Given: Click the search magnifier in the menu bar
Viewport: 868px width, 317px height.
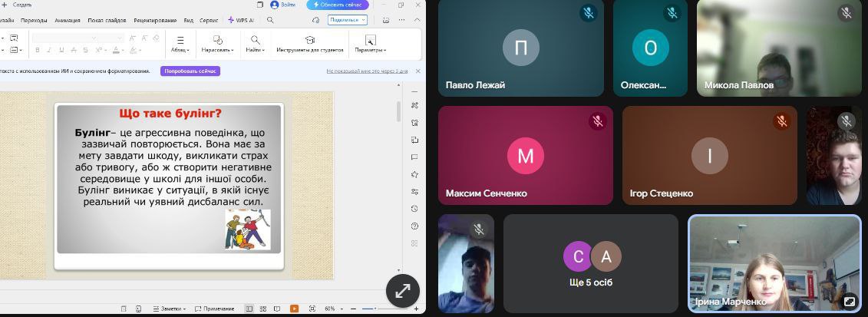Looking at the screenshot, I should click(x=270, y=20).
